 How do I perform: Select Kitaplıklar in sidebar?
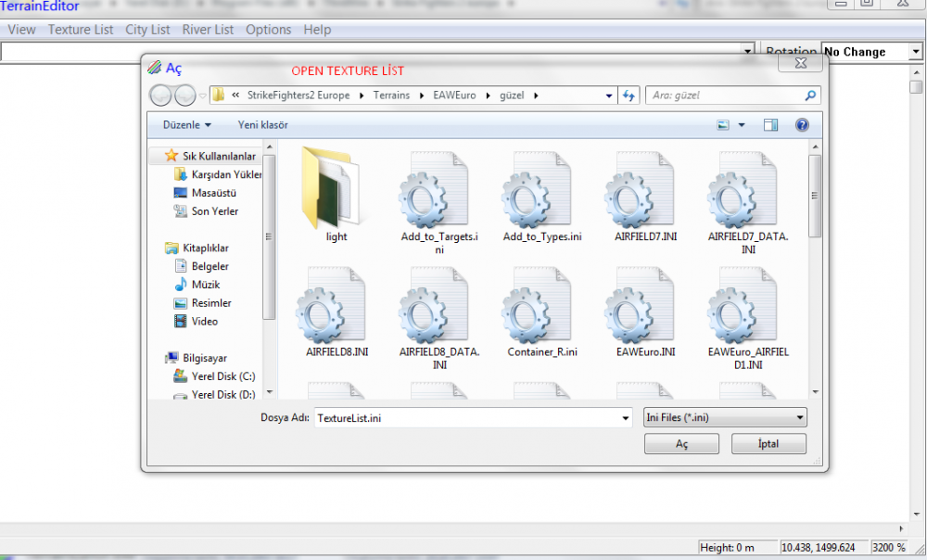click(x=197, y=248)
